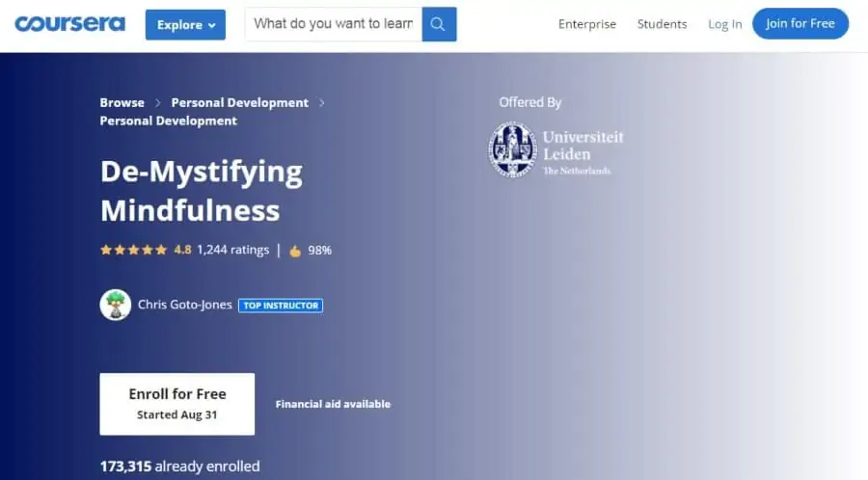Open the second-line Personal Development breadcrumb
This screenshot has height=480, width=868.
pos(168,121)
